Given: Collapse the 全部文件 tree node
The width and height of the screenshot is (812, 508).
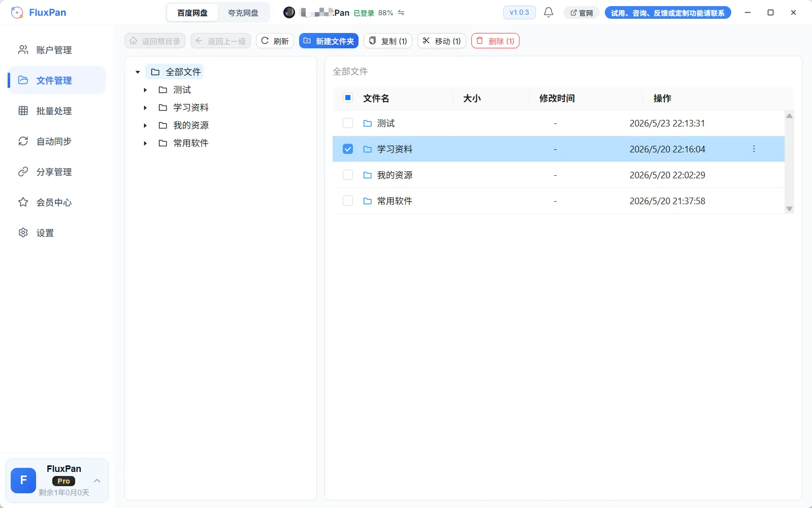Looking at the screenshot, I should coord(138,72).
